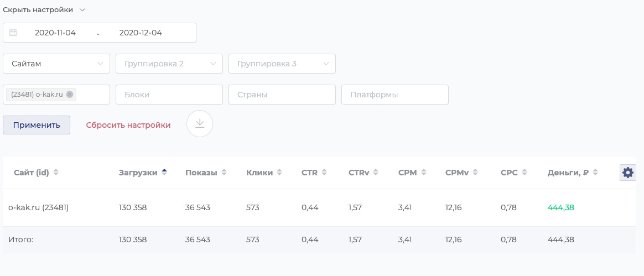Sort table by Клики column
The width and height of the screenshot is (644, 276).
[264, 173]
